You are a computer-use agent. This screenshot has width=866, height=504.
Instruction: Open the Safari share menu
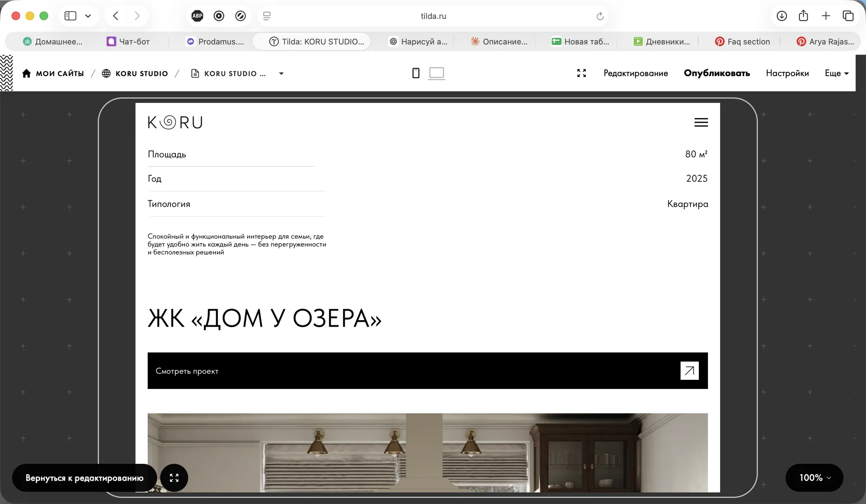point(803,16)
